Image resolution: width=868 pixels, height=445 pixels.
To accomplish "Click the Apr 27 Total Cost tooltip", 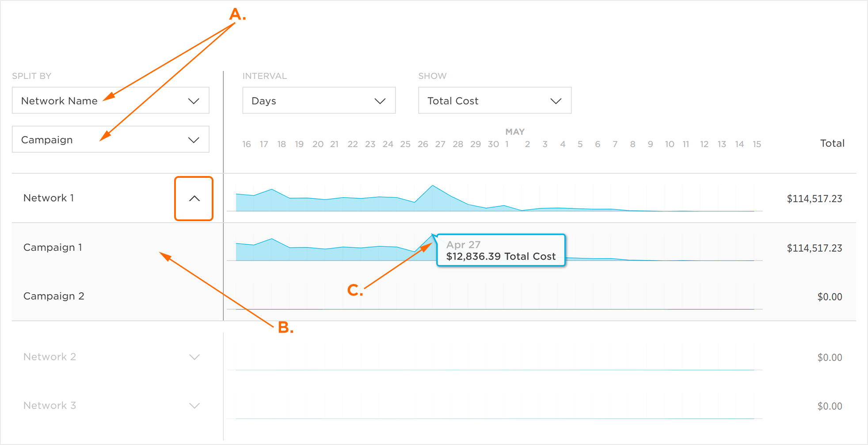I will point(501,250).
